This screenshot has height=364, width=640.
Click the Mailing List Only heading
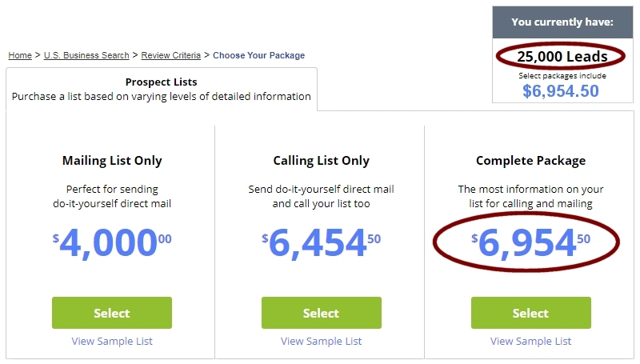coord(112,161)
